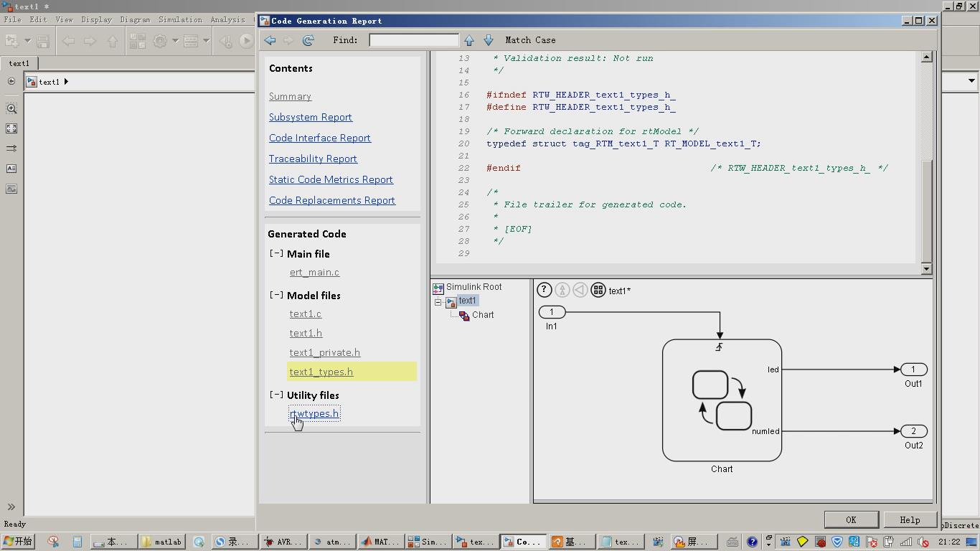
Task: Open the Code Interface Report link
Action: [x=320, y=138]
